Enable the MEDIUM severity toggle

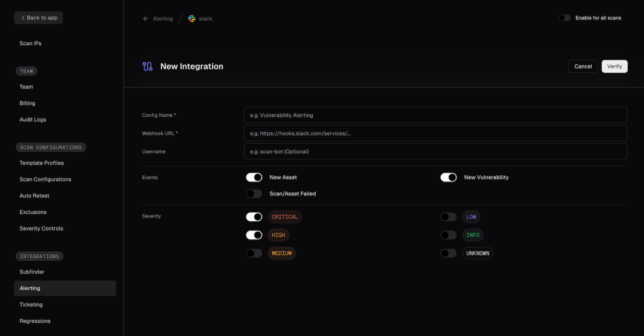254,253
